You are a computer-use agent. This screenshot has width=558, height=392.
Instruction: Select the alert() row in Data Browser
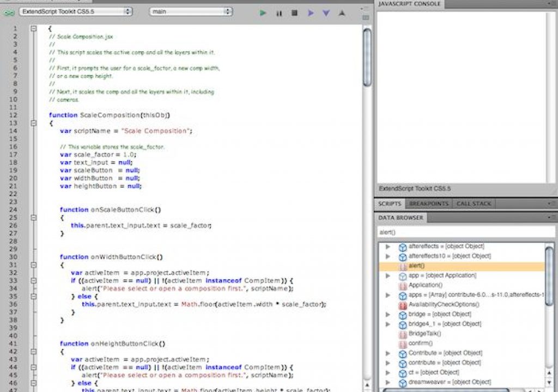(x=462, y=266)
